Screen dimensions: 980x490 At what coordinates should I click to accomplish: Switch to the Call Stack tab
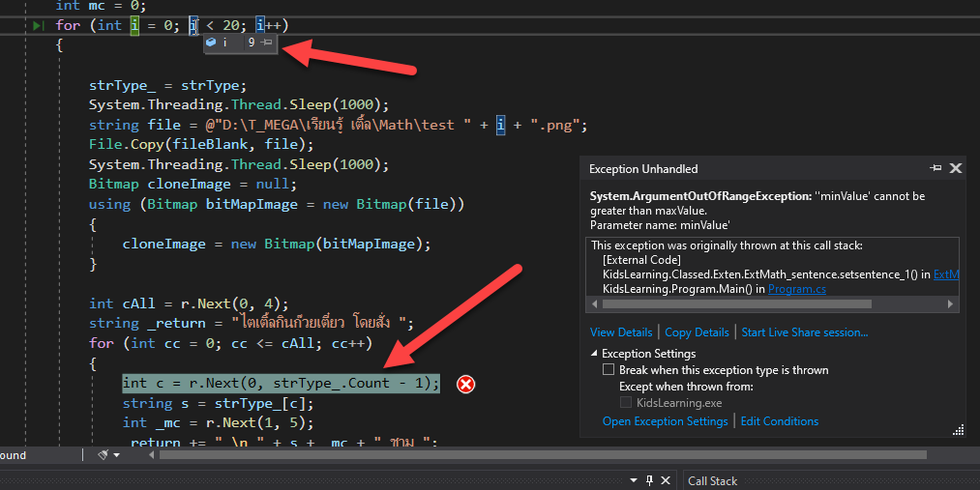coord(712,480)
